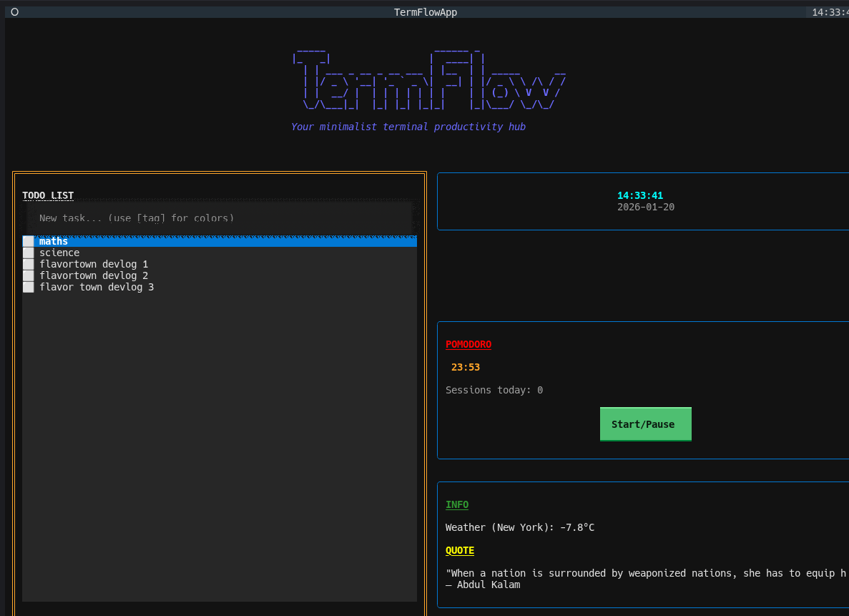Open the command palette circle icon
Image resolution: width=849 pixels, height=616 pixels.
coord(14,12)
